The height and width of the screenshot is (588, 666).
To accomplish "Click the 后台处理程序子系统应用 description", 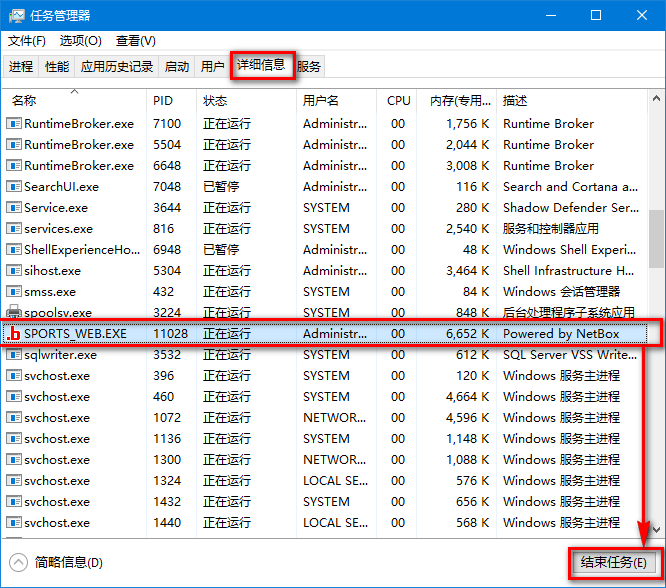I will click(x=568, y=313).
